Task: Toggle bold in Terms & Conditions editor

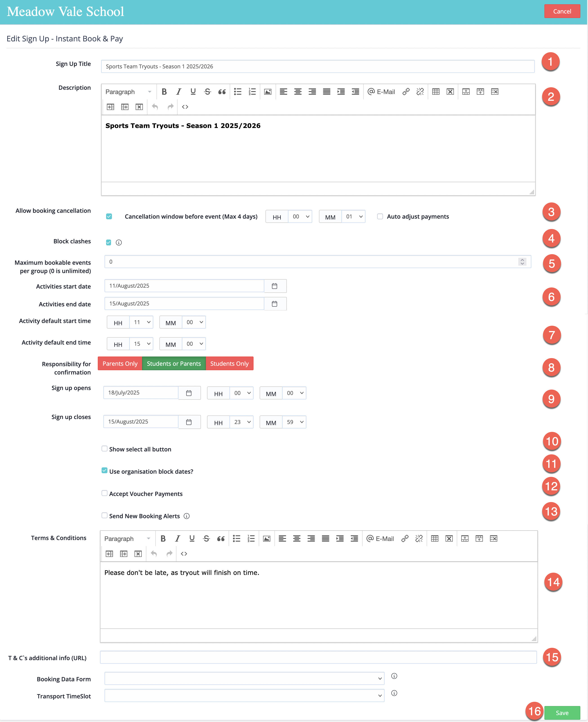Action: (163, 538)
